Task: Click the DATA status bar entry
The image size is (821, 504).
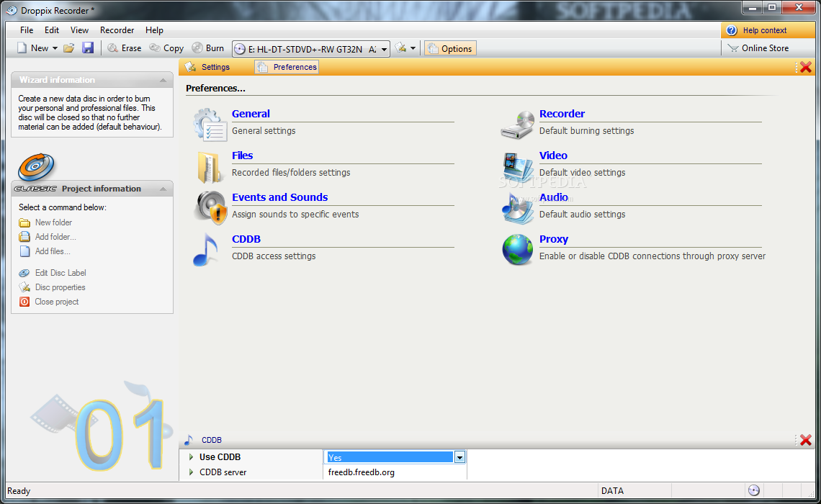Action: point(612,491)
